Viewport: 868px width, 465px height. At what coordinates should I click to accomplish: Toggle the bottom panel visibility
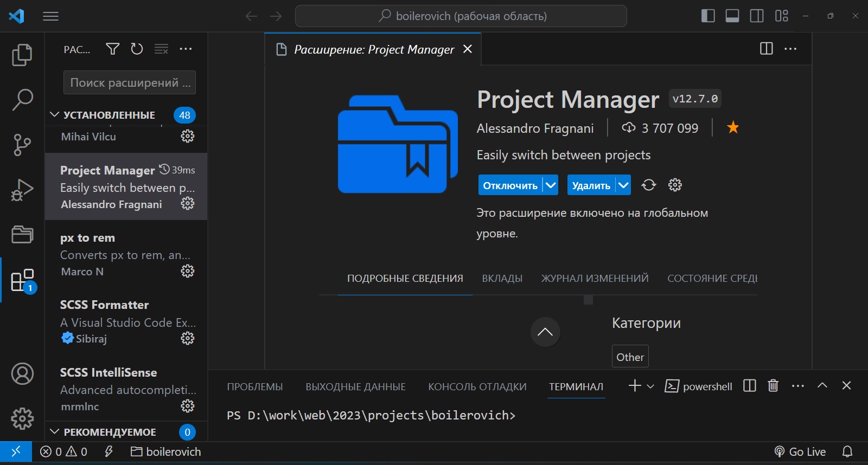click(732, 16)
